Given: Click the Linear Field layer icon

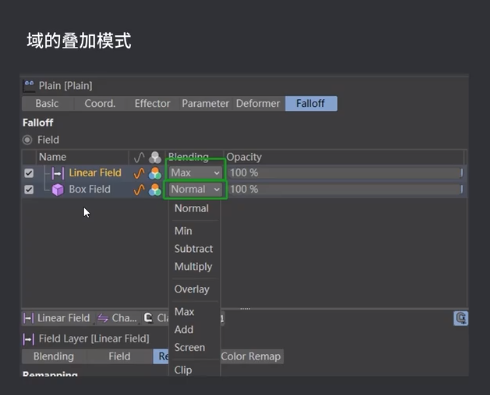Looking at the screenshot, I should point(58,173).
